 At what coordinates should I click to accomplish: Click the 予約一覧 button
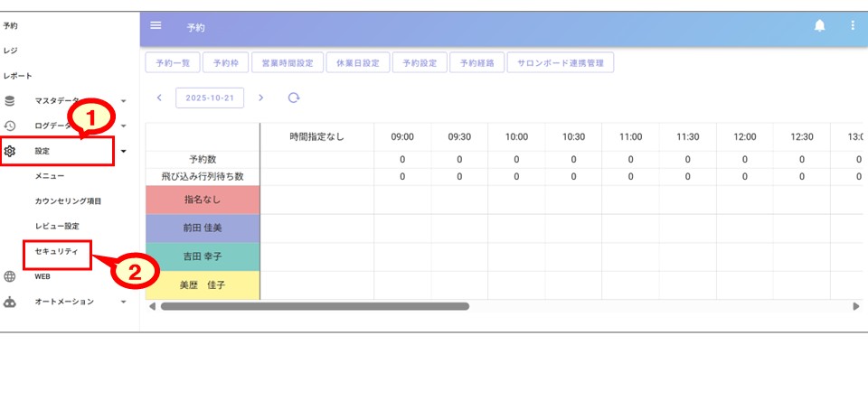pos(171,63)
